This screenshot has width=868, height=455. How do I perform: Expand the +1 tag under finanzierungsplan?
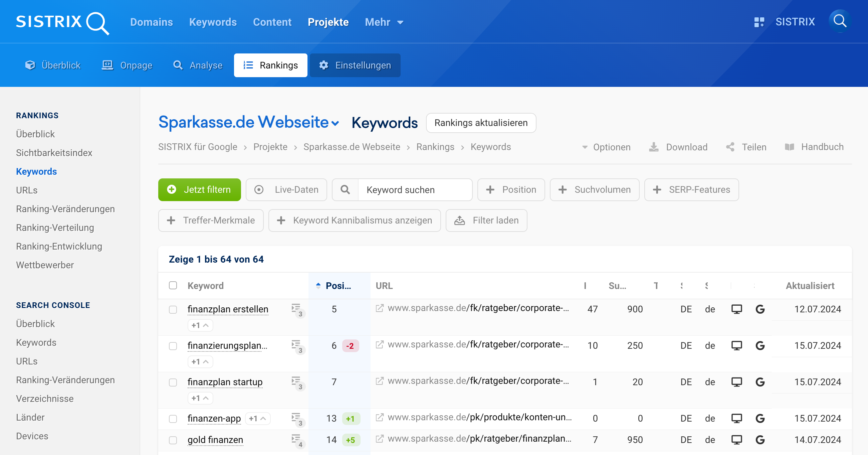200,361
